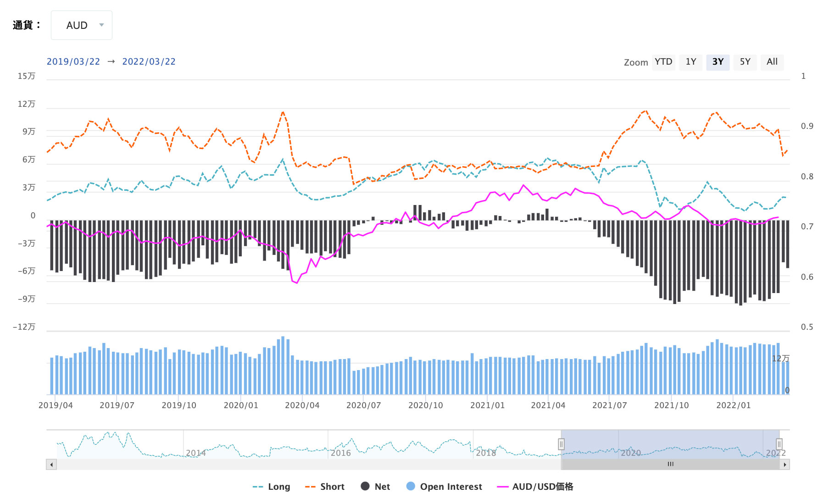Viewport: 823px width, 504px height.
Task: Click 2014 label in the navigator
Action: click(196, 453)
